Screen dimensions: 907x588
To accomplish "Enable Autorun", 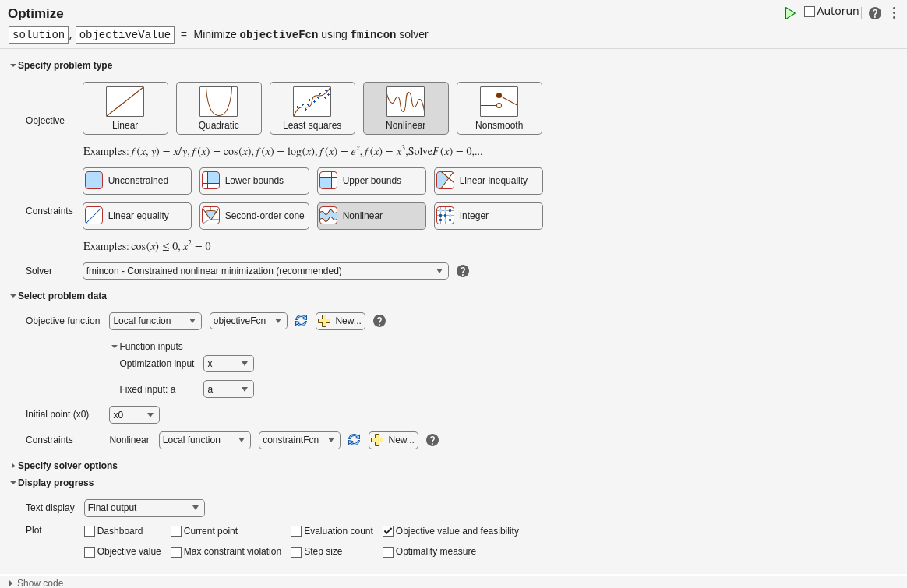I will click(808, 11).
